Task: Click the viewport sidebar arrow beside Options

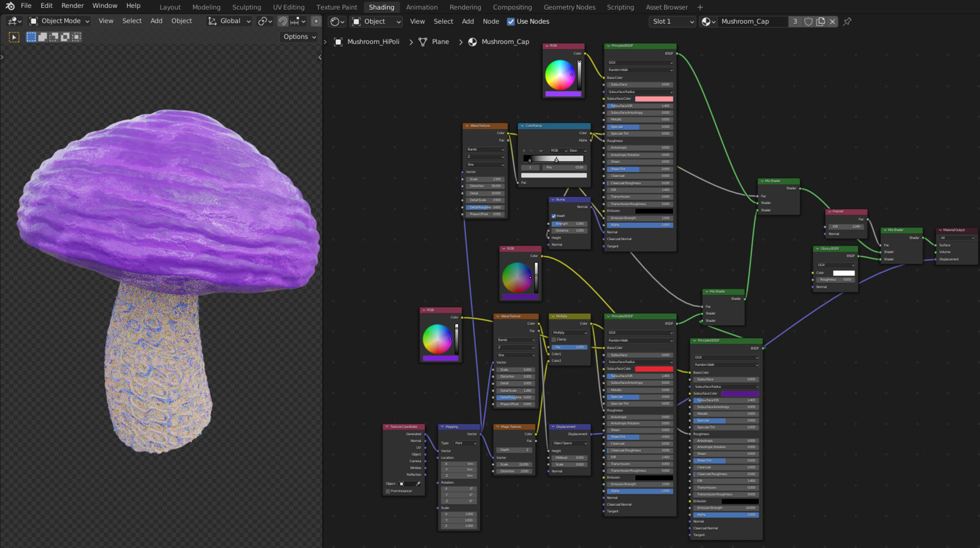Action: pyautogui.click(x=320, y=58)
